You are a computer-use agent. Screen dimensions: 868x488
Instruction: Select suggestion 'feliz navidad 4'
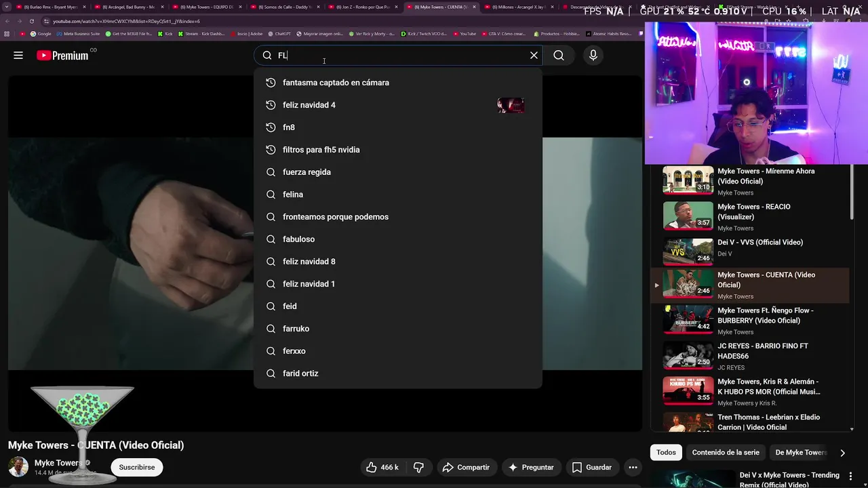398,105
